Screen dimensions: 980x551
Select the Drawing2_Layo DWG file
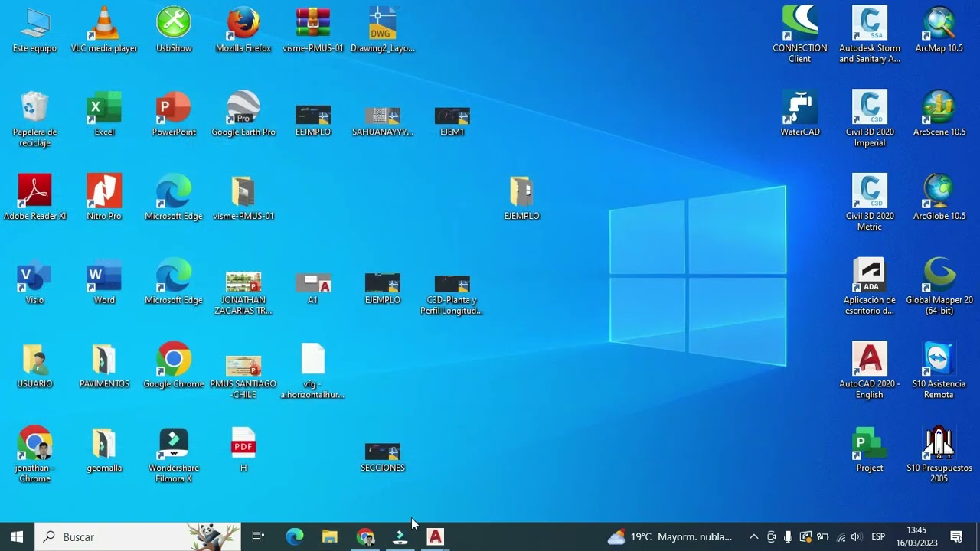[383, 30]
